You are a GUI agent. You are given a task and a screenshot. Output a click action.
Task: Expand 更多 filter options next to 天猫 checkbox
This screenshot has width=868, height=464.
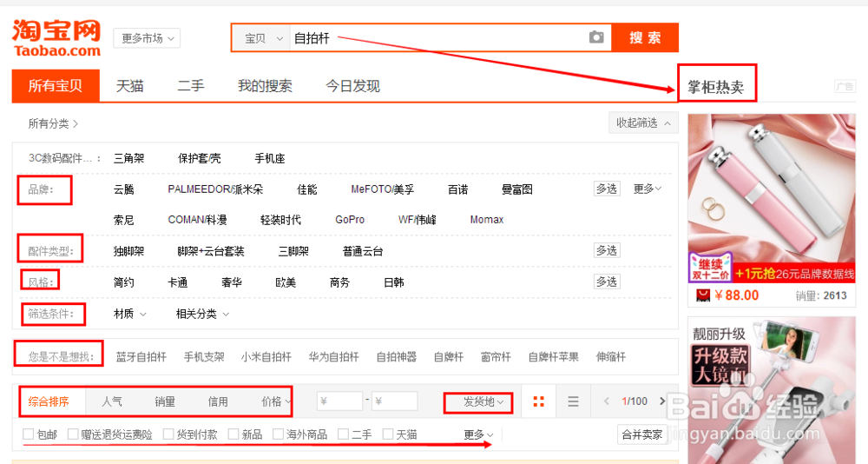click(x=478, y=434)
